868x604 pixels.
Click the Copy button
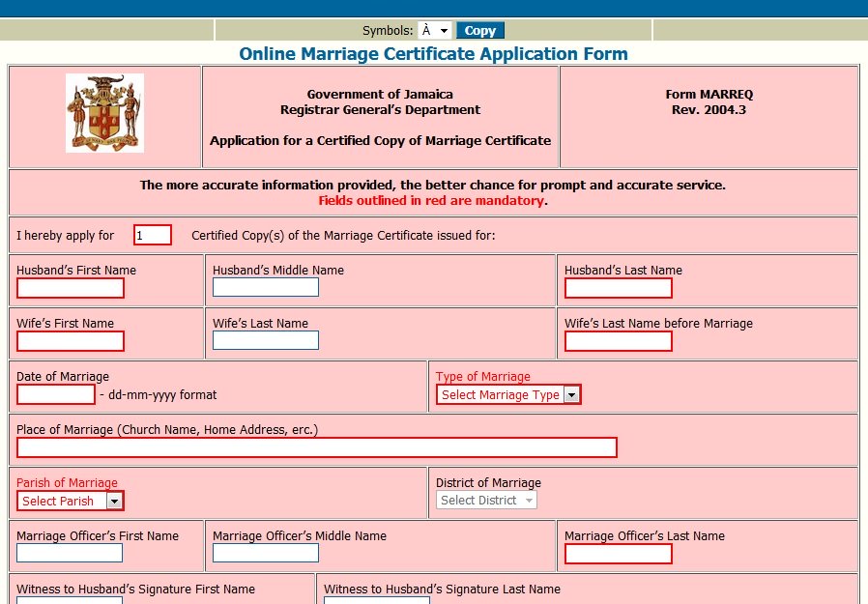[479, 30]
